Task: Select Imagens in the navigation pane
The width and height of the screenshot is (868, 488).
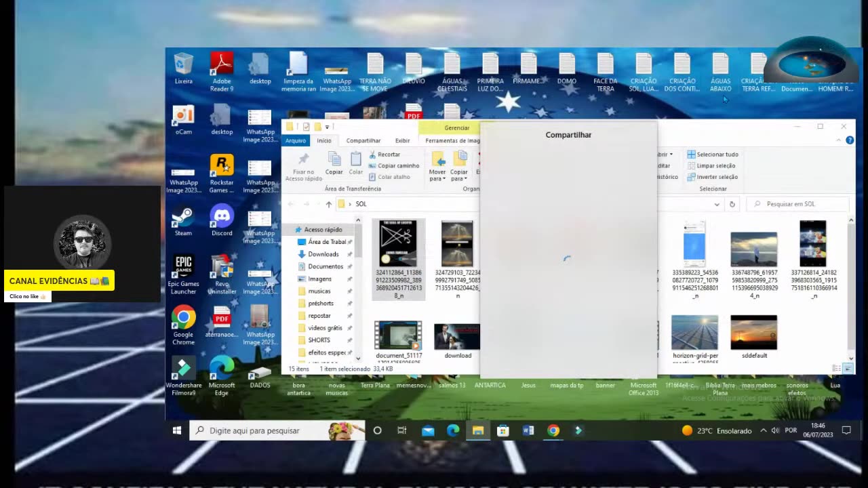Action: pos(320,279)
